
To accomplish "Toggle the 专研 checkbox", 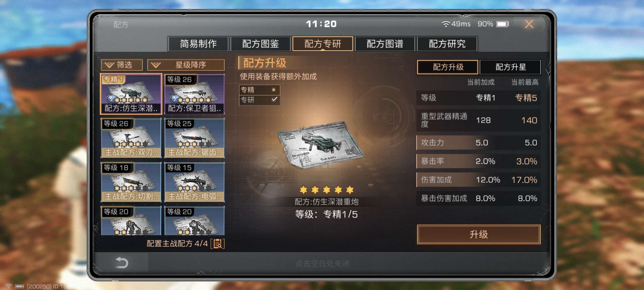I will [x=274, y=99].
